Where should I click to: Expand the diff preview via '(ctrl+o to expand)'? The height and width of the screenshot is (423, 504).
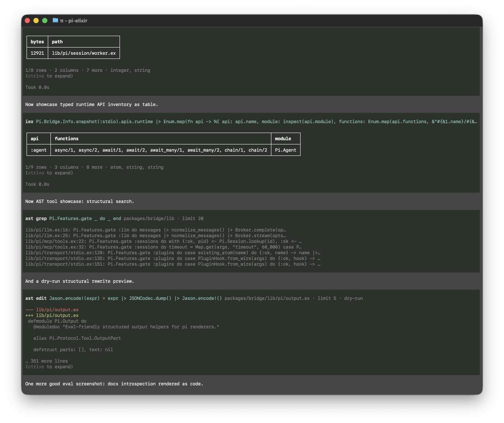pos(49,367)
